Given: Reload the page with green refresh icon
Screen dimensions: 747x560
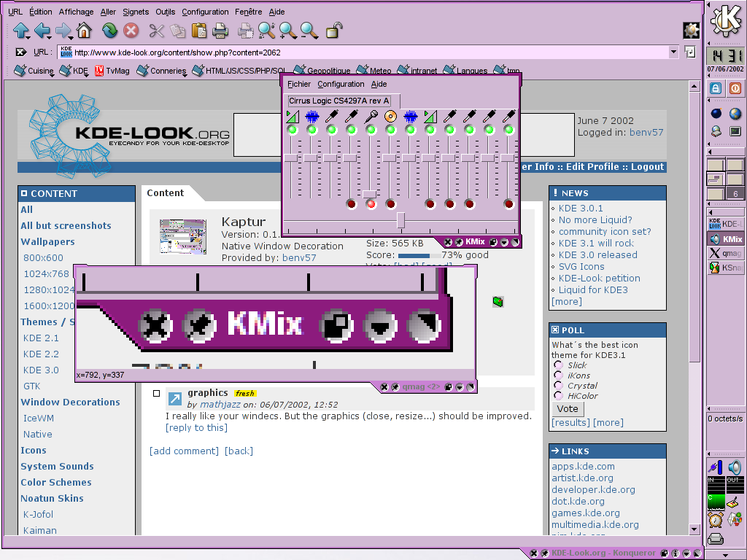Looking at the screenshot, I should coord(109,31).
